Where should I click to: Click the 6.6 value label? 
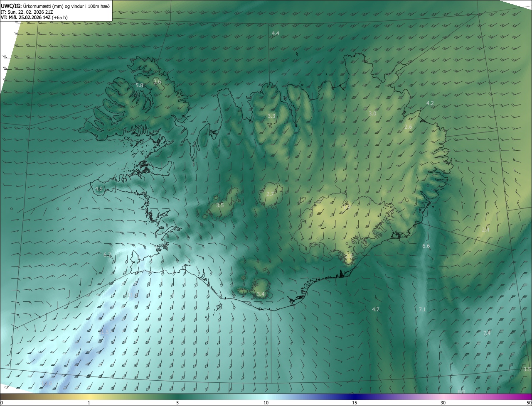[x=426, y=246]
